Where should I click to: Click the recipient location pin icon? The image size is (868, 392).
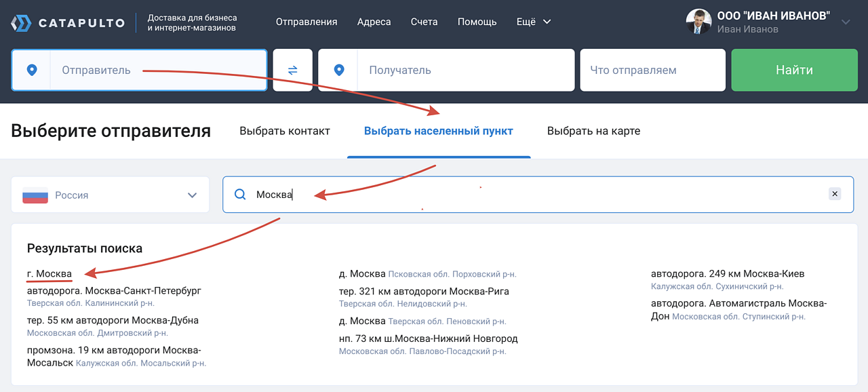(338, 70)
